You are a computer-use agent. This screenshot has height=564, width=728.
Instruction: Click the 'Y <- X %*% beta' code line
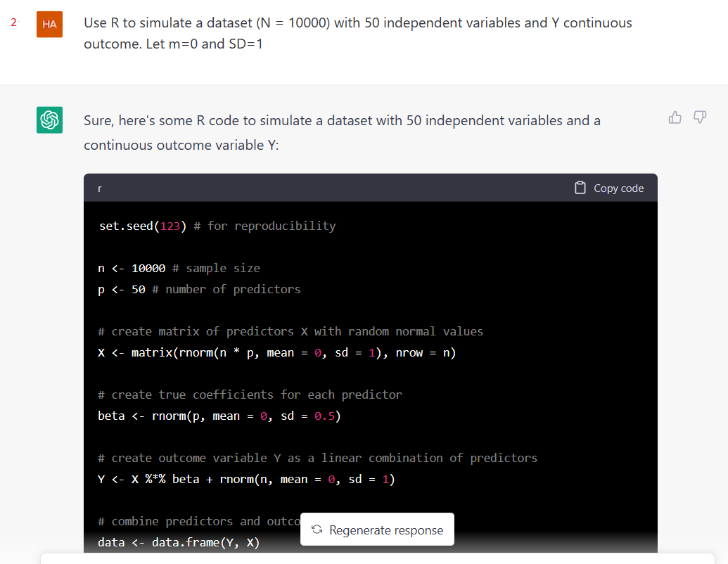tap(246, 480)
